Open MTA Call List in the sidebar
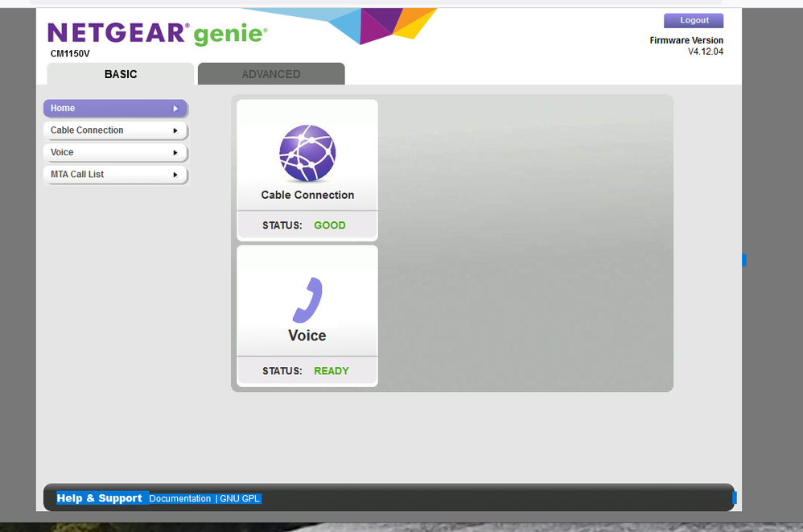Screen dimensions: 803x532 115,174
